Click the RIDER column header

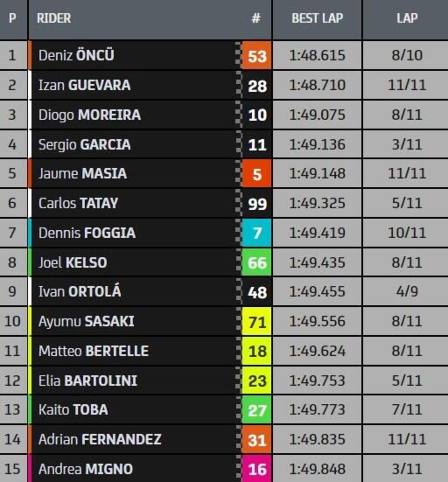54,18
